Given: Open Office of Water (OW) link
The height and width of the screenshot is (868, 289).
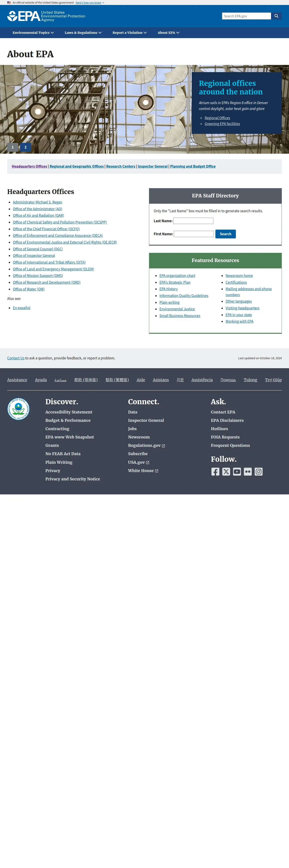Looking at the screenshot, I should [29, 289].
